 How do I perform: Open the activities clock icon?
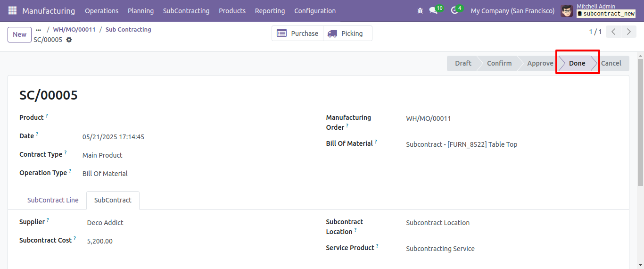pos(454,10)
